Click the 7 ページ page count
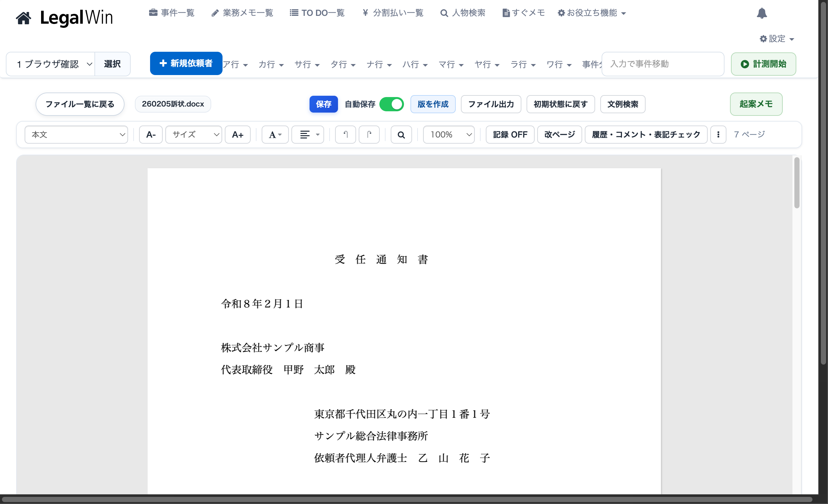828x504 pixels. pyautogui.click(x=749, y=134)
